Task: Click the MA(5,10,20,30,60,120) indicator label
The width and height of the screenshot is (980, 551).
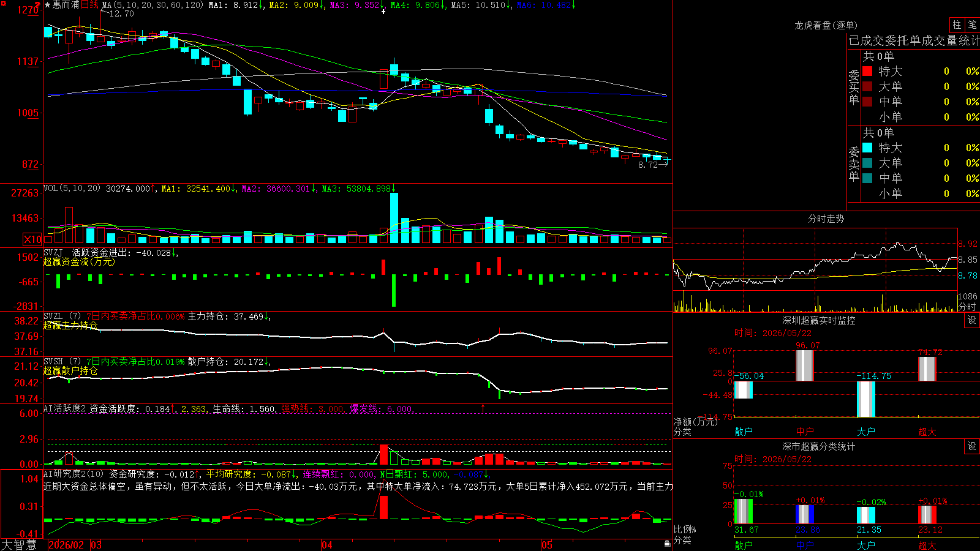Action: coord(153,5)
